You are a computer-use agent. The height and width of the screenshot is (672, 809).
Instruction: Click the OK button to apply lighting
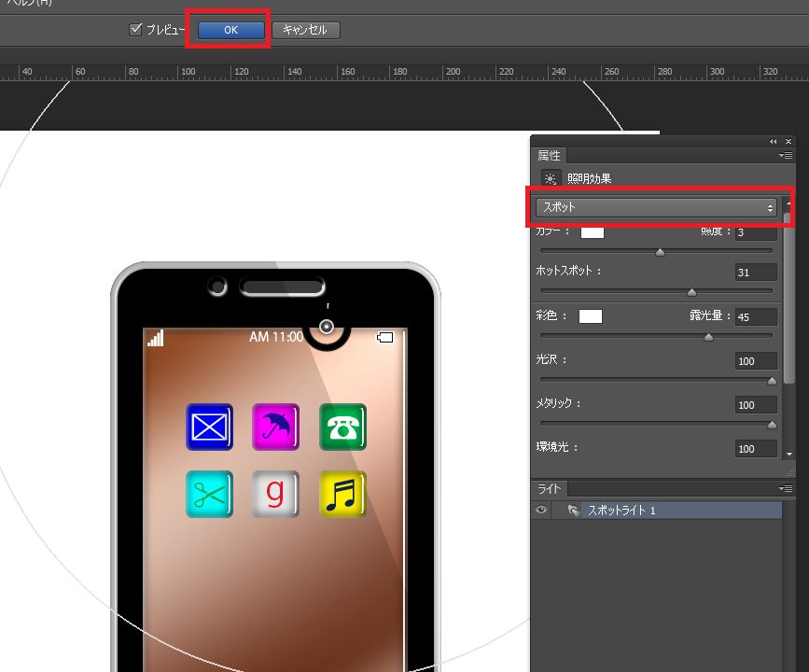(x=230, y=30)
